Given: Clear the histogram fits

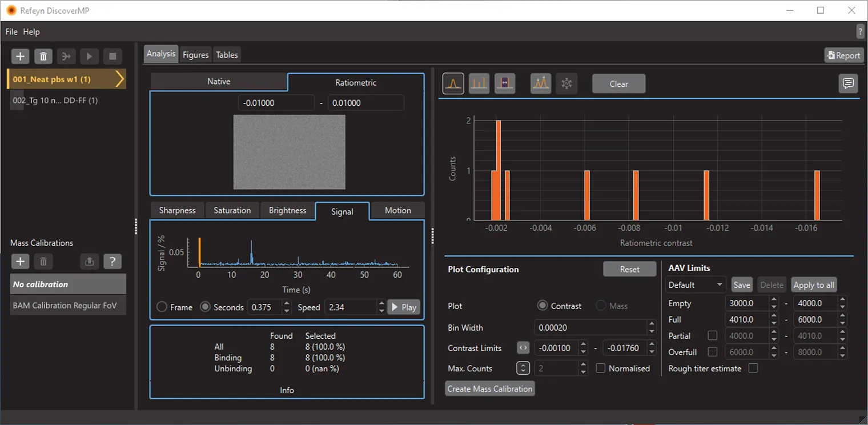Looking at the screenshot, I should [x=618, y=83].
